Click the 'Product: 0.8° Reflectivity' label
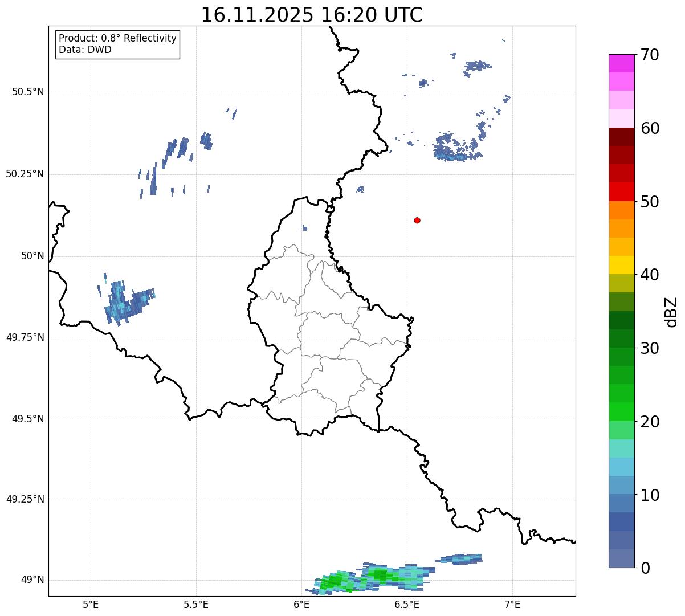 pyautogui.click(x=118, y=38)
